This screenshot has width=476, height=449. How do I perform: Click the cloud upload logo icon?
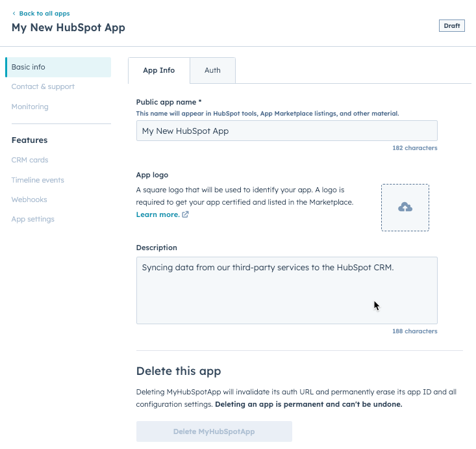pyautogui.click(x=405, y=207)
